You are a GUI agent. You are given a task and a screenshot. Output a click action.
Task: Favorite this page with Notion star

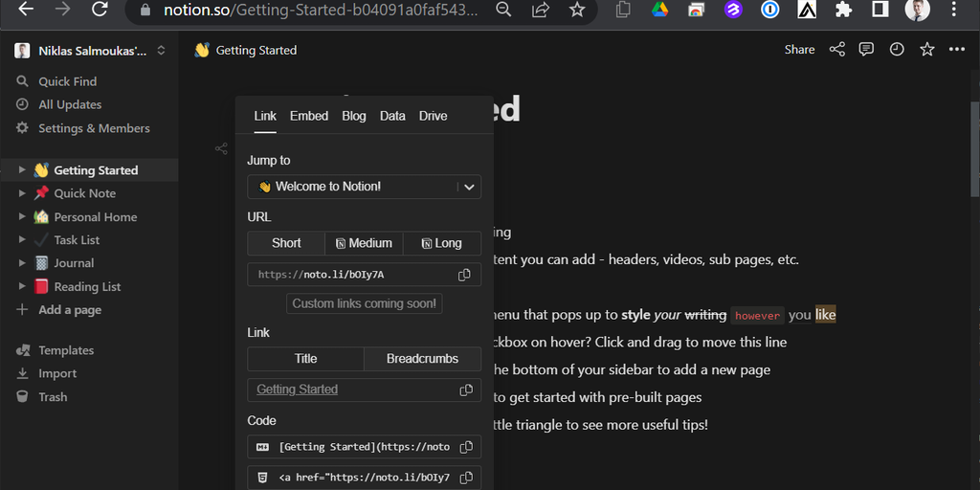click(926, 50)
